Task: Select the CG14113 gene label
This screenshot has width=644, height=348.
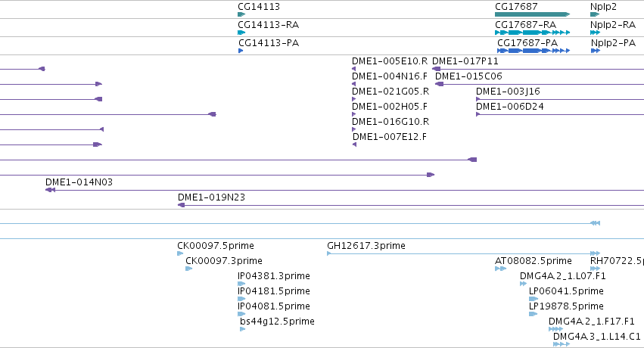Action: [x=259, y=7]
